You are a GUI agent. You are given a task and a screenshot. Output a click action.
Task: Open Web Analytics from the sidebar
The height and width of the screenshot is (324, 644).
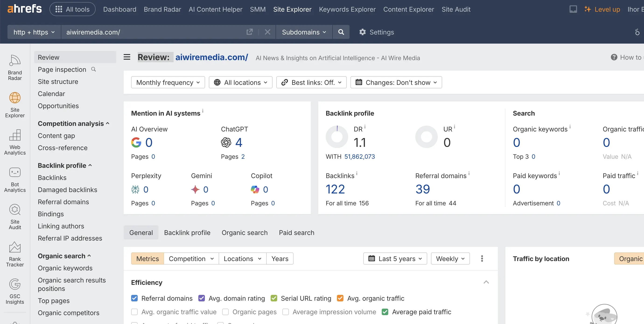[15, 136]
